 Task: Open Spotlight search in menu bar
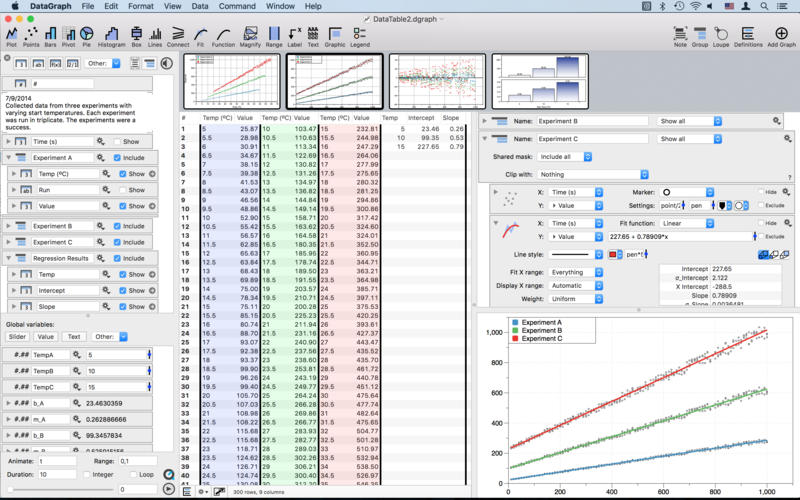(764, 6)
